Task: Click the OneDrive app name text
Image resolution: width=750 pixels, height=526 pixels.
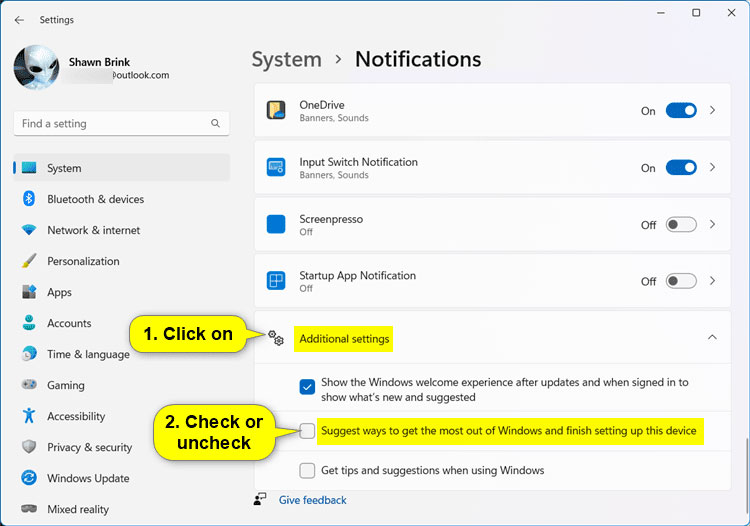Action: (322, 105)
